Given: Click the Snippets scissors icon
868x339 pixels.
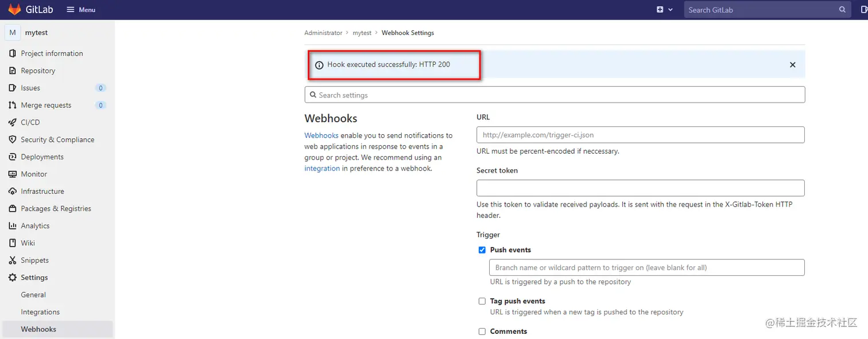Looking at the screenshot, I should (13, 260).
